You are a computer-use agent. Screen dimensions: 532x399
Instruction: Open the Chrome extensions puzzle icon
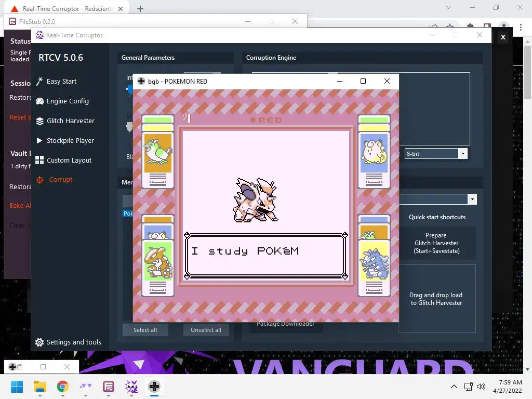tap(470, 26)
